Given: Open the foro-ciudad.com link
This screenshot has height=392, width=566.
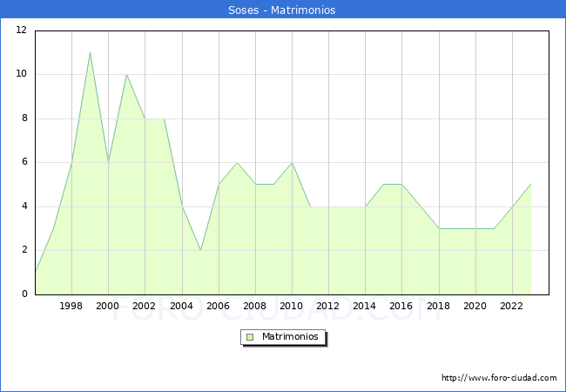Looking at the screenshot, I should [499, 378].
